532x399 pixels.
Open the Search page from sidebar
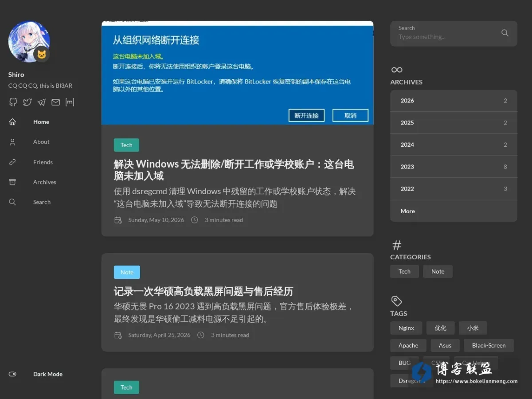(42, 202)
